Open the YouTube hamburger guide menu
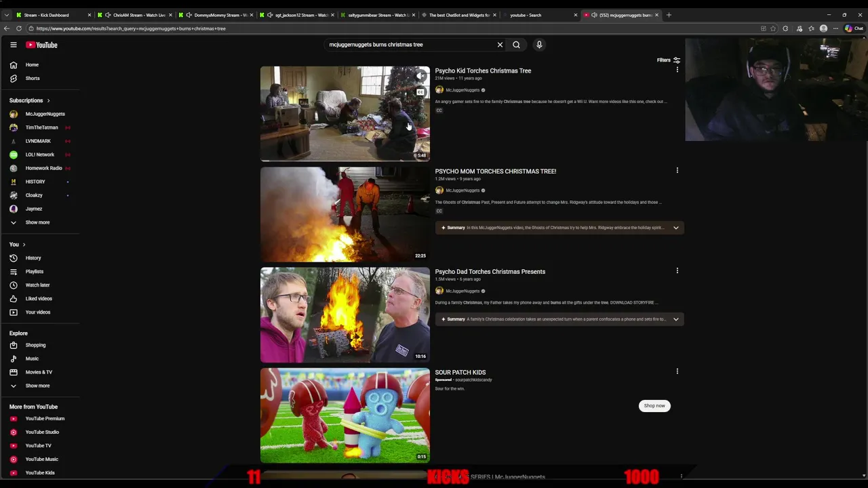Screen dimensions: 868x488 13,45
